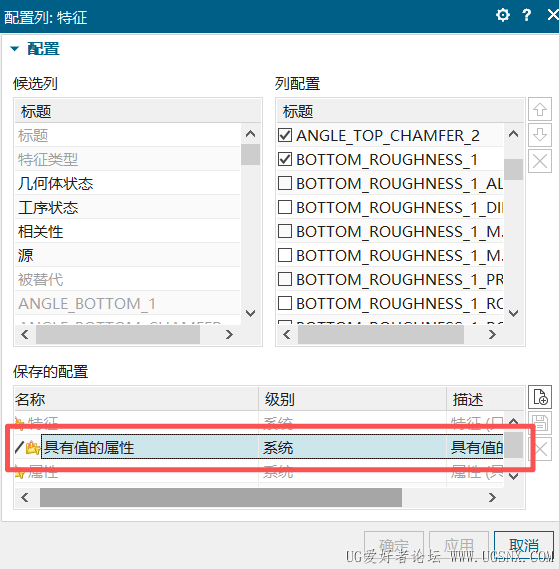The image size is (559, 569).
Task: Click down arrow of 列配置 list scrollbar
Action: (x=513, y=313)
